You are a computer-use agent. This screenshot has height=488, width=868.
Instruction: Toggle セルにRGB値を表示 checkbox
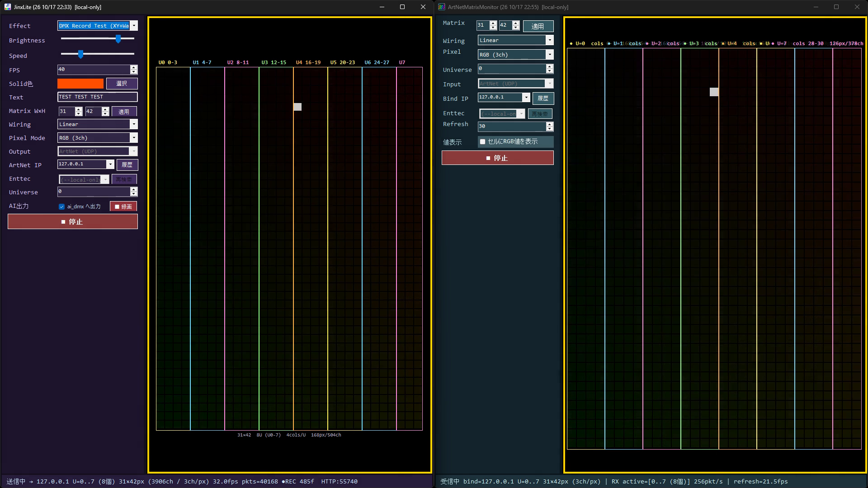tap(482, 142)
